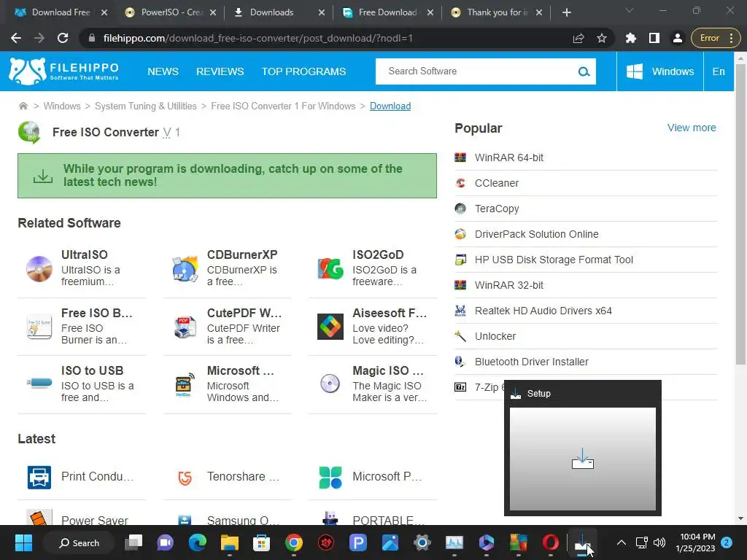Click the Download breadcrumb link
The image size is (747, 560).
click(x=390, y=106)
